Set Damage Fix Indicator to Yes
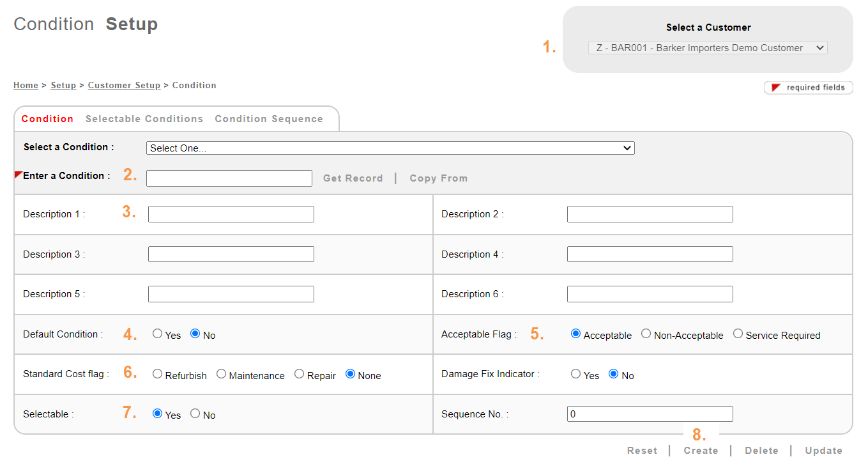Screen dimensions: 868x466 (x=576, y=374)
